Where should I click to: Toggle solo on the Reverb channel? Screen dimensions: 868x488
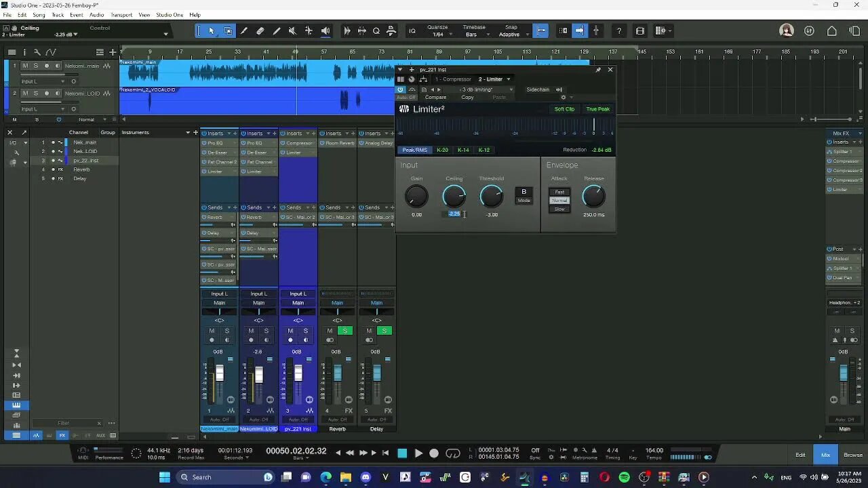pyautogui.click(x=344, y=331)
